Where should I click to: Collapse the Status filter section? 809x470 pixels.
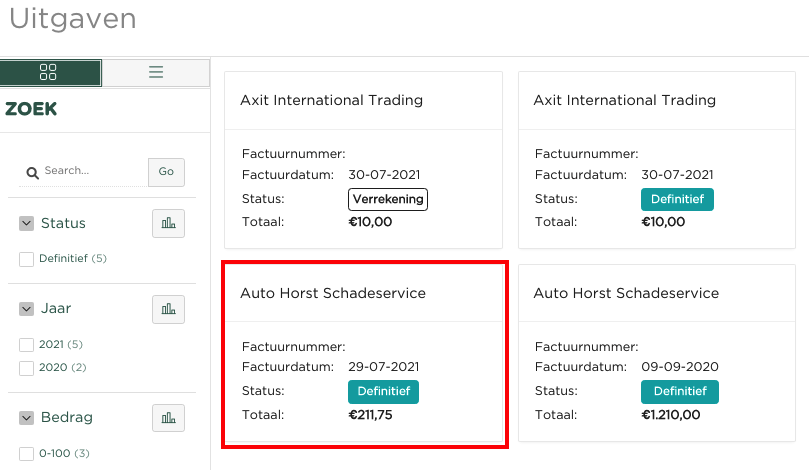(x=27, y=224)
